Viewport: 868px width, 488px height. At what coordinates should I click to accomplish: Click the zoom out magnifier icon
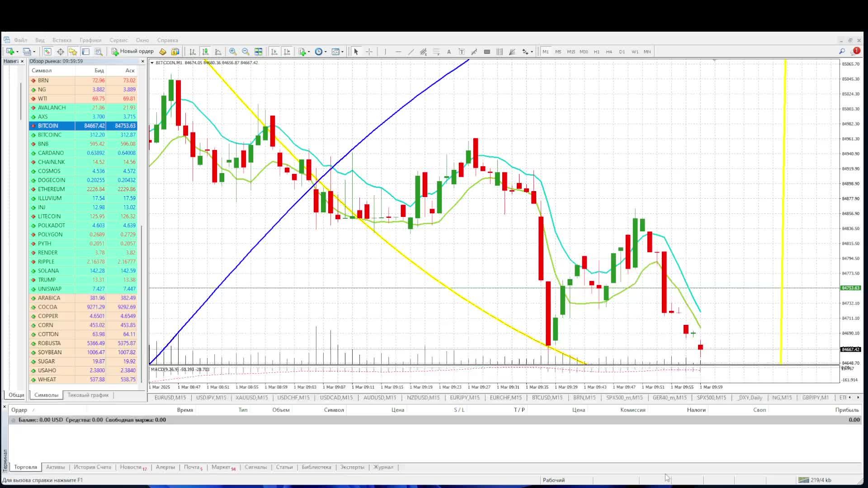click(x=245, y=52)
